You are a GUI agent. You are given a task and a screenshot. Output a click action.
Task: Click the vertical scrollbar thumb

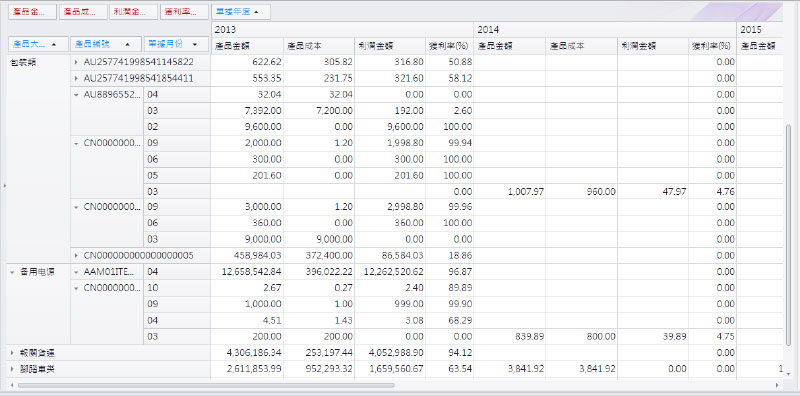pyautogui.click(x=789, y=234)
